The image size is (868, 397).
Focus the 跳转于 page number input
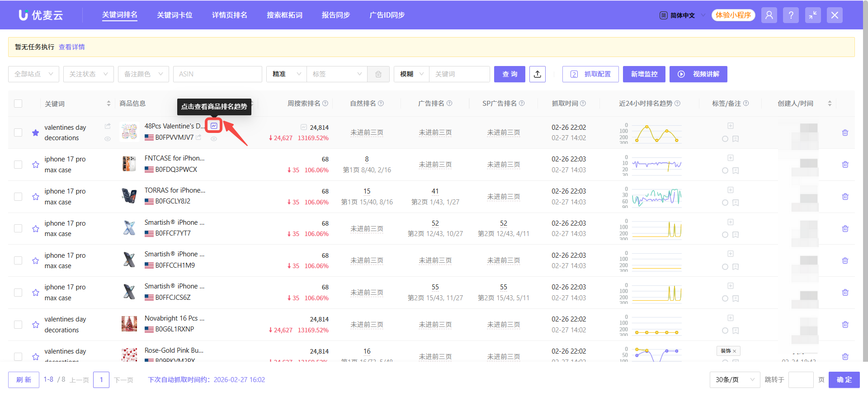(801, 380)
